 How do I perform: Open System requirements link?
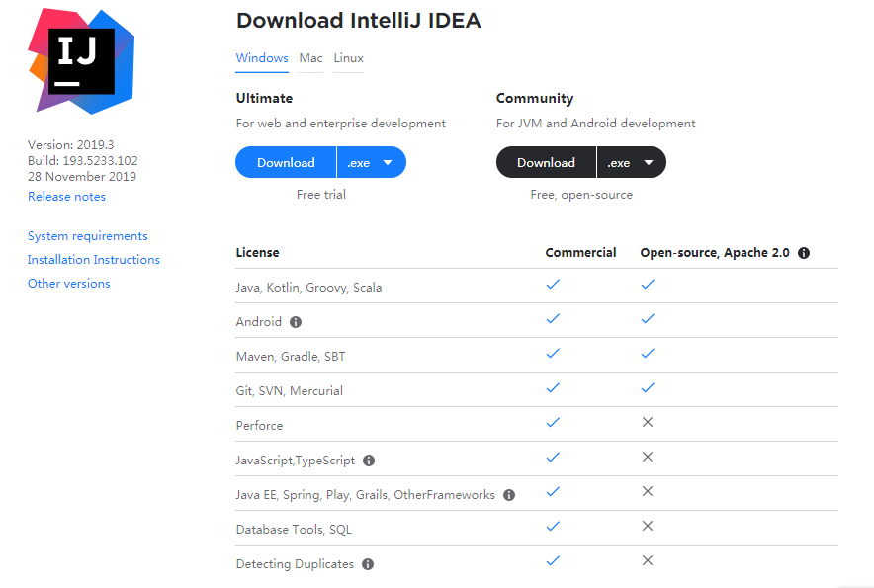(87, 236)
